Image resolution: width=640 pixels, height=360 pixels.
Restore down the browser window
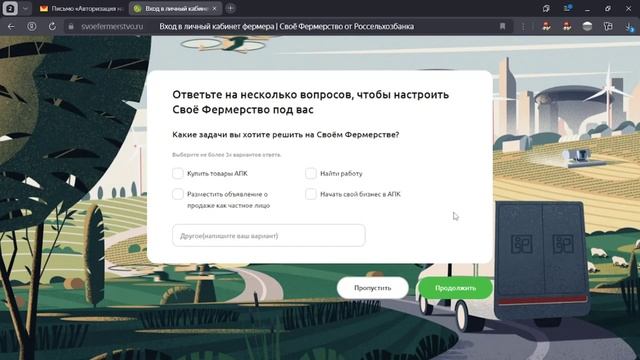pyautogui.click(x=608, y=8)
